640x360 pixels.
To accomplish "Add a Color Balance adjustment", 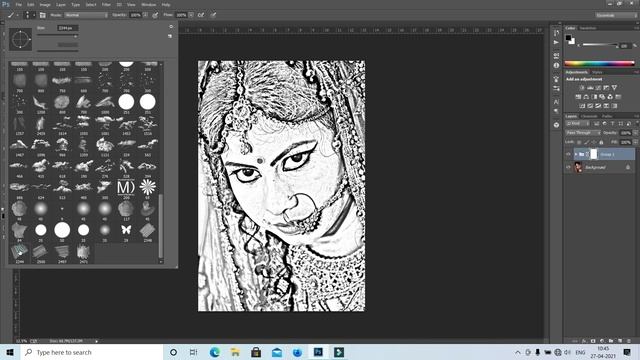I will [x=586, y=97].
